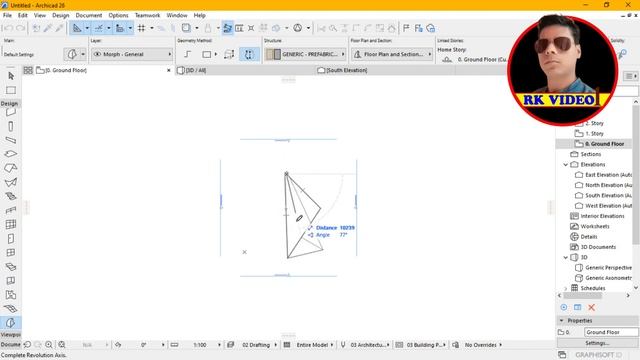Switch to the South Elevation tab
Viewport: 640px width, 360px height.
pyautogui.click(x=385, y=70)
